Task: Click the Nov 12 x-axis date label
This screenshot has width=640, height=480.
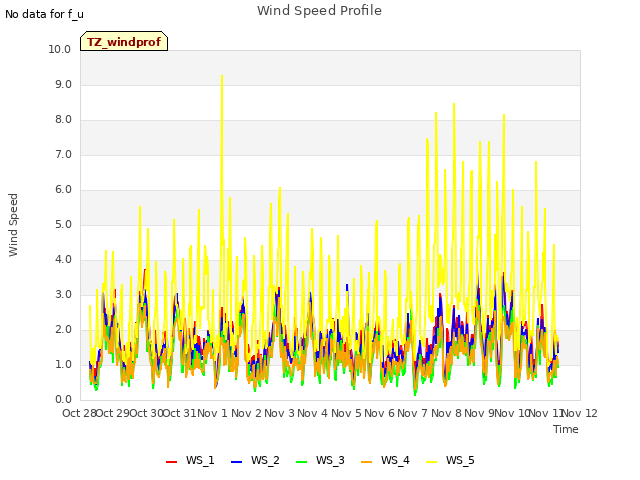Action: pos(580,413)
